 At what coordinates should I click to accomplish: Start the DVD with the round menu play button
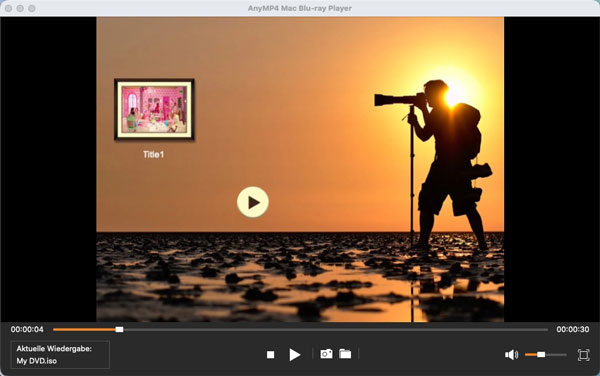(x=253, y=202)
